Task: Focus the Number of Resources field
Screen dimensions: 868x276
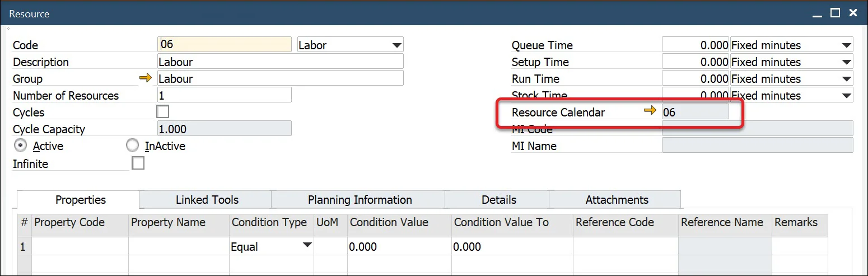Action: click(x=224, y=95)
